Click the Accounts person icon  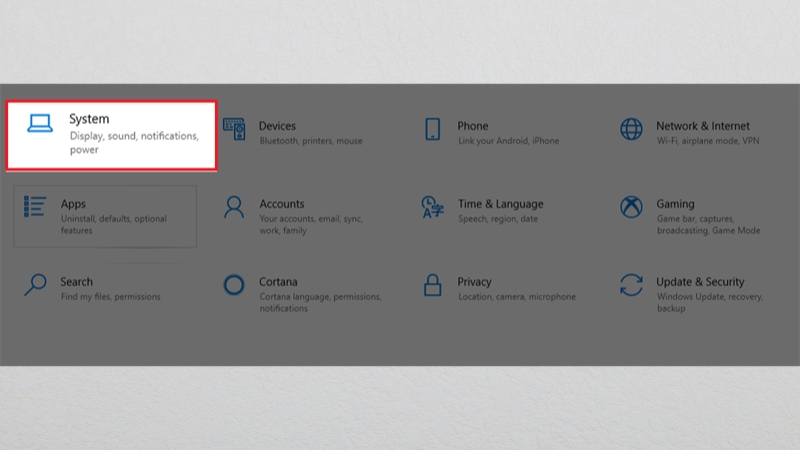(x=234, y=207)
